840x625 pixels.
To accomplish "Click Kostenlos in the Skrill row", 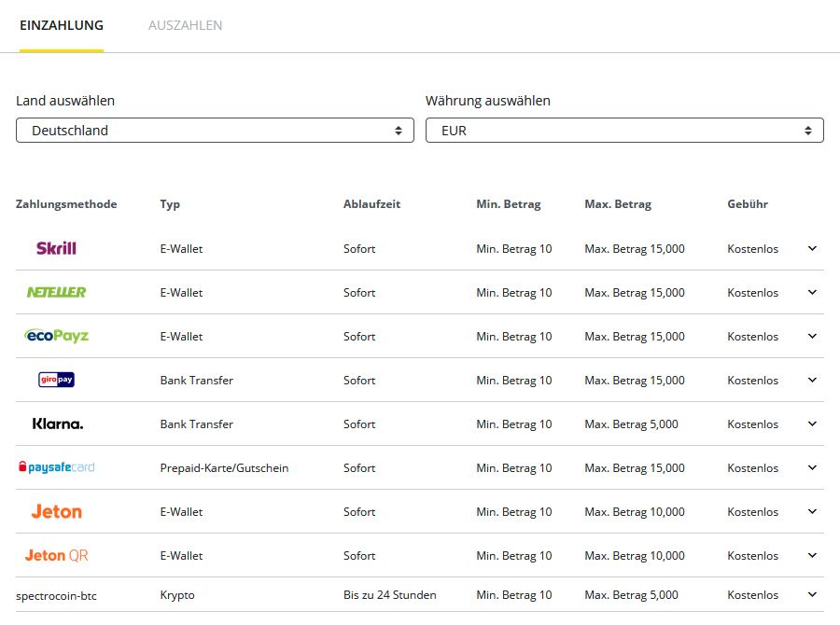I will point(752,248).
